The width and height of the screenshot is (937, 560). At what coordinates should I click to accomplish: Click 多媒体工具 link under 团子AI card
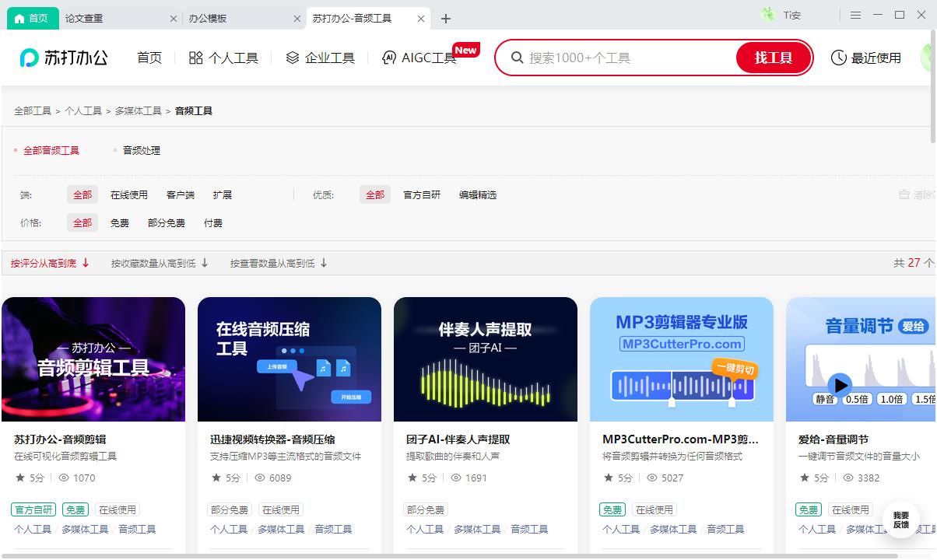pyautogui.click(x=477, y=530)
